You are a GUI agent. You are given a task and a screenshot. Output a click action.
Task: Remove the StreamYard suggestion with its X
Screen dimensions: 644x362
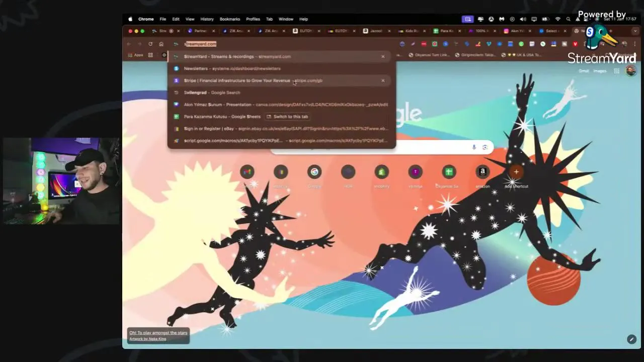pos(383,56)
